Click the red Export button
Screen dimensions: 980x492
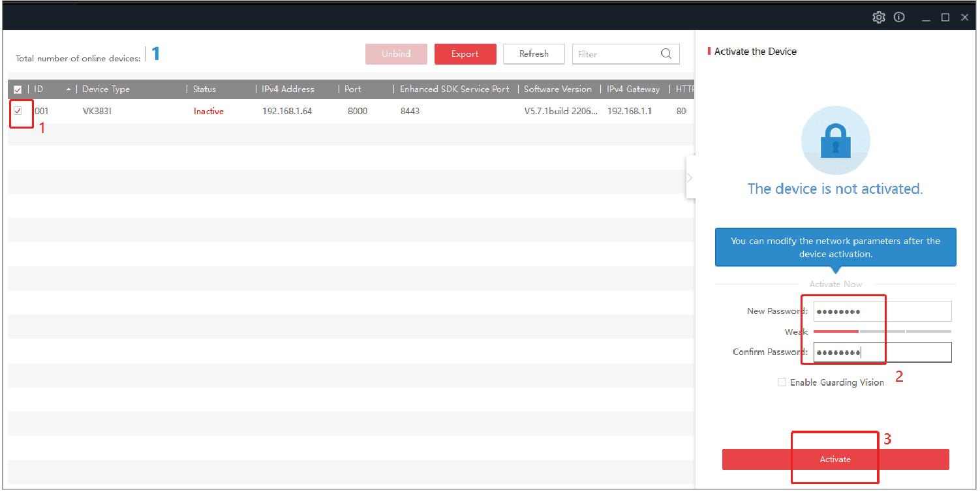tap(465, 54)
